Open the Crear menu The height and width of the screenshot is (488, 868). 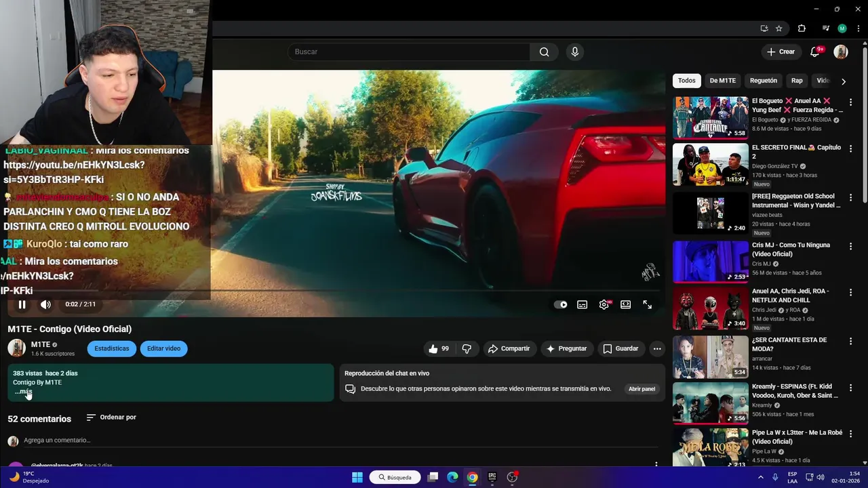coord(781,52)
